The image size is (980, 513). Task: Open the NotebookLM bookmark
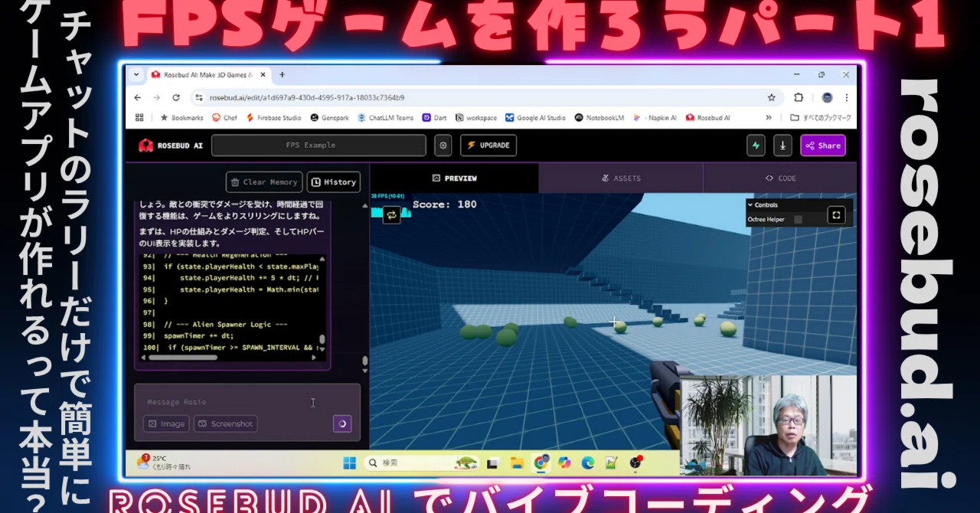click(599, 118)
